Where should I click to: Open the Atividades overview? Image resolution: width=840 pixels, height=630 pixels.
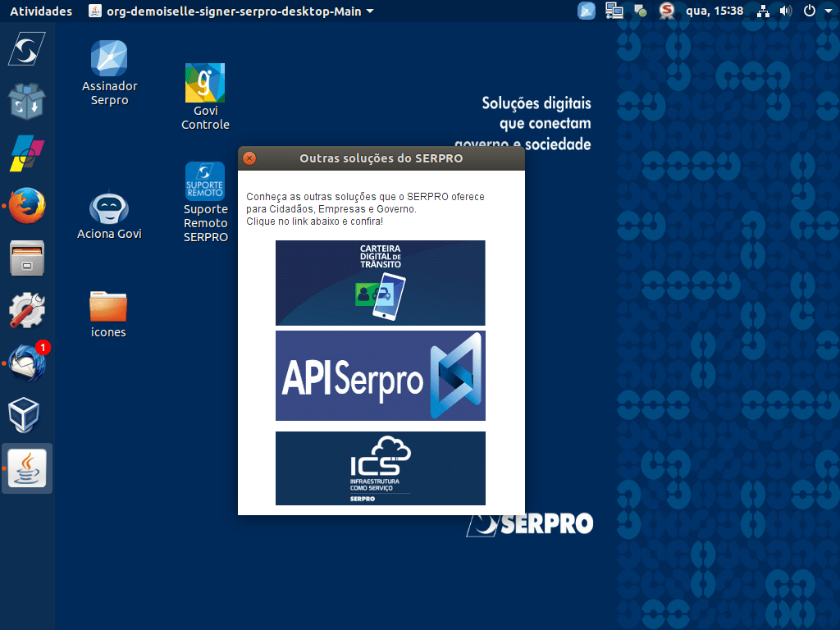point(41,11)
